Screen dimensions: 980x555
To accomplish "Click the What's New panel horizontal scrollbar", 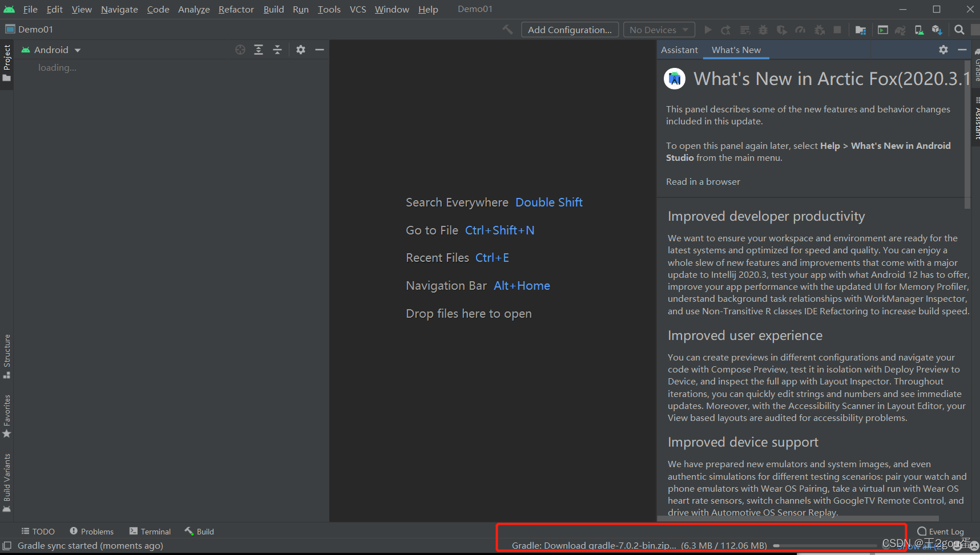I will 798,519.
